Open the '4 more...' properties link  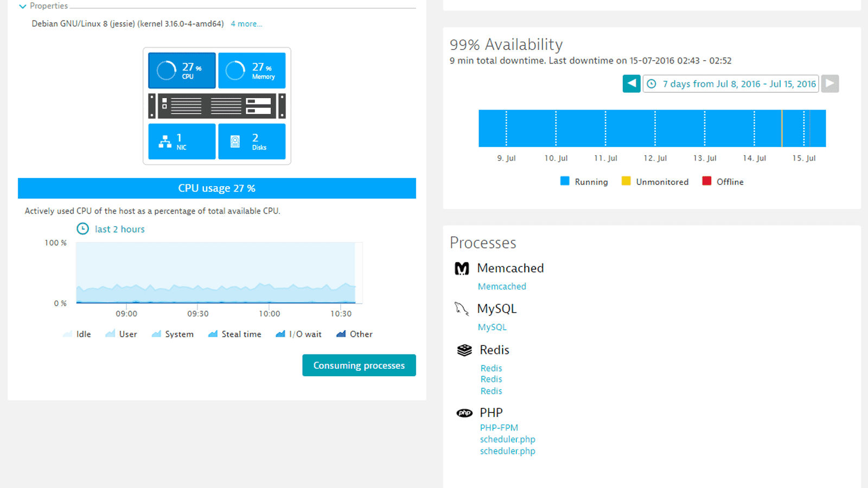pyautogui.click(x=246, y=24)
